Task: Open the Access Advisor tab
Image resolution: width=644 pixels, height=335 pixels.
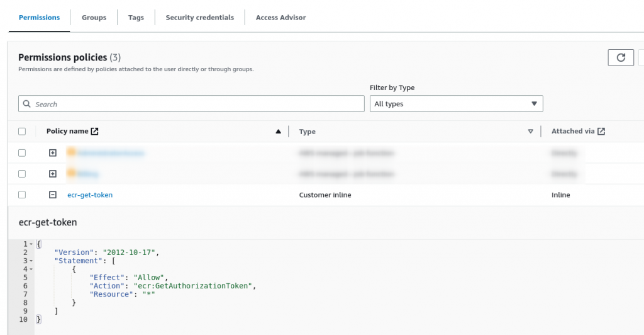Action: pyautogui.click(x=280, y=18)
